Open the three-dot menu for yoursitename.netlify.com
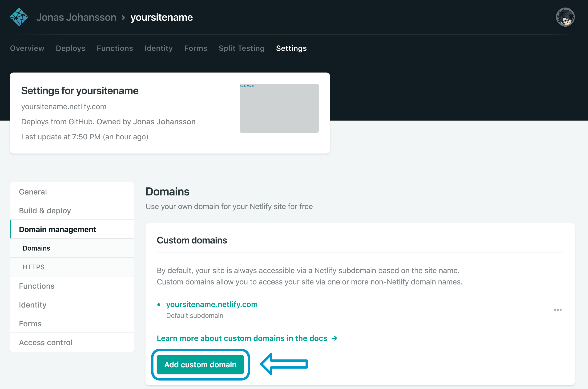The width and height of the screenshot is (588, 389). [558, 310]
